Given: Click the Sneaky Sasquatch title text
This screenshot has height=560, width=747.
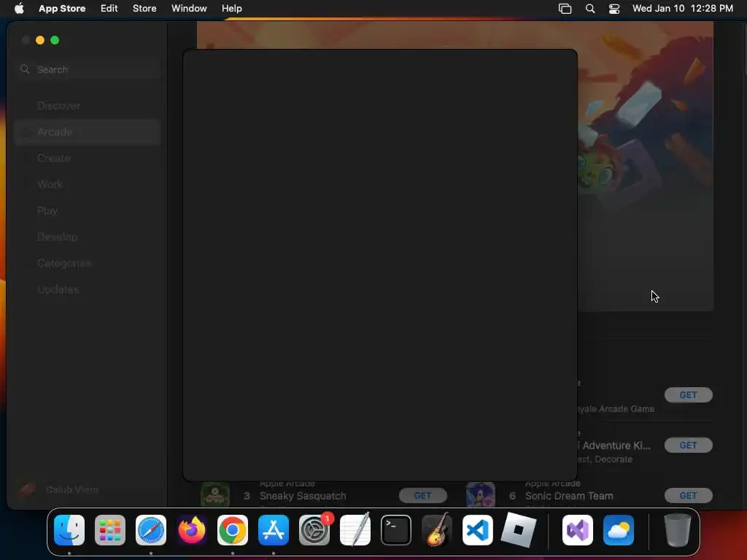Looking at the screenshot, I should [x=303, y=496].
